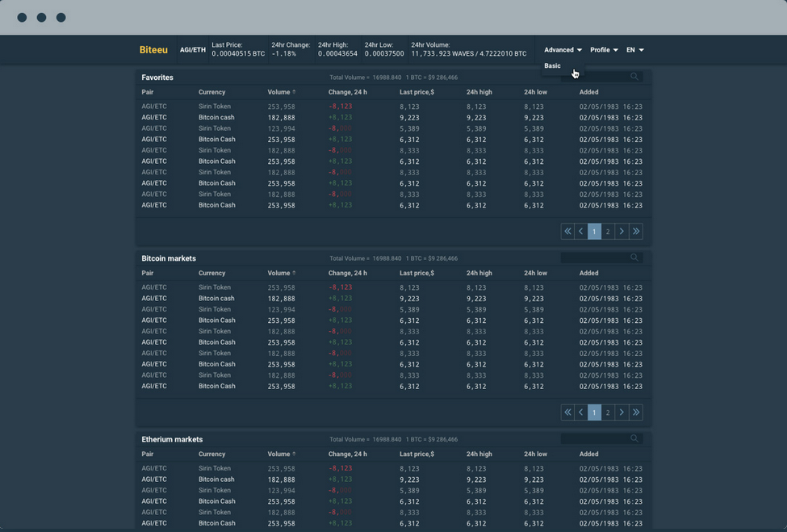
Task: Focus the Favorites search field
Action: tap(601, 77)
